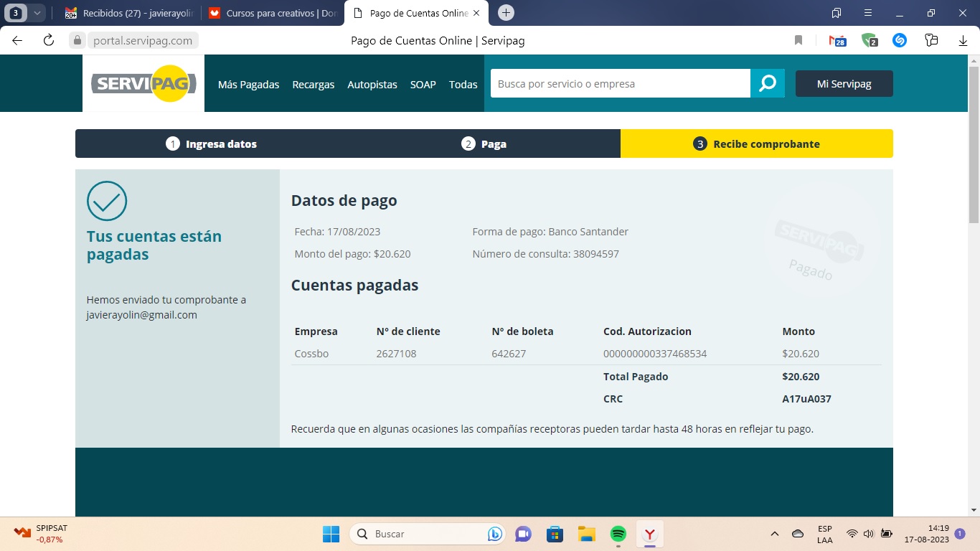This screenshot has width=980, height=551.
Task: Launch Yandex Browser from the taskbar
Action: pos(649,534)
